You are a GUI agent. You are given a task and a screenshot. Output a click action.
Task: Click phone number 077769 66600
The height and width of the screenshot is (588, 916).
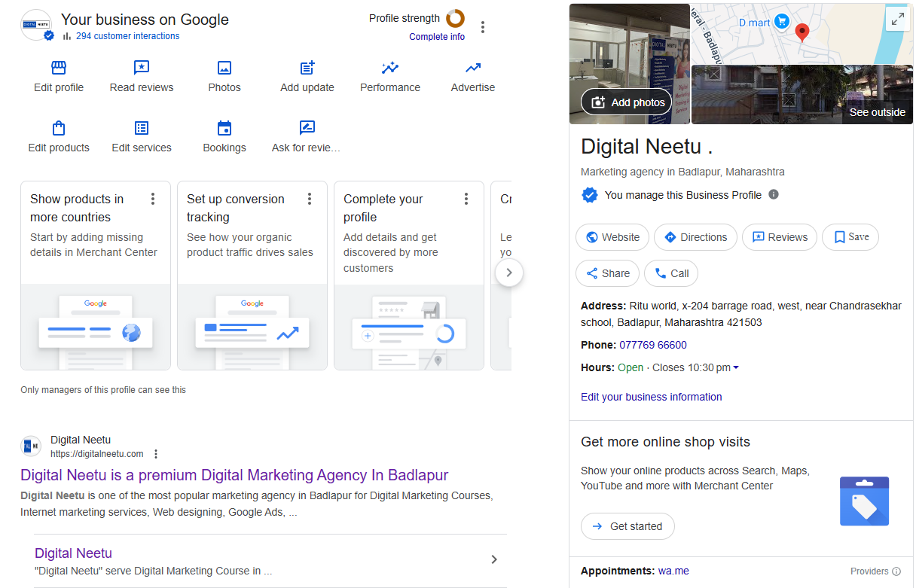tap(653, 345)
